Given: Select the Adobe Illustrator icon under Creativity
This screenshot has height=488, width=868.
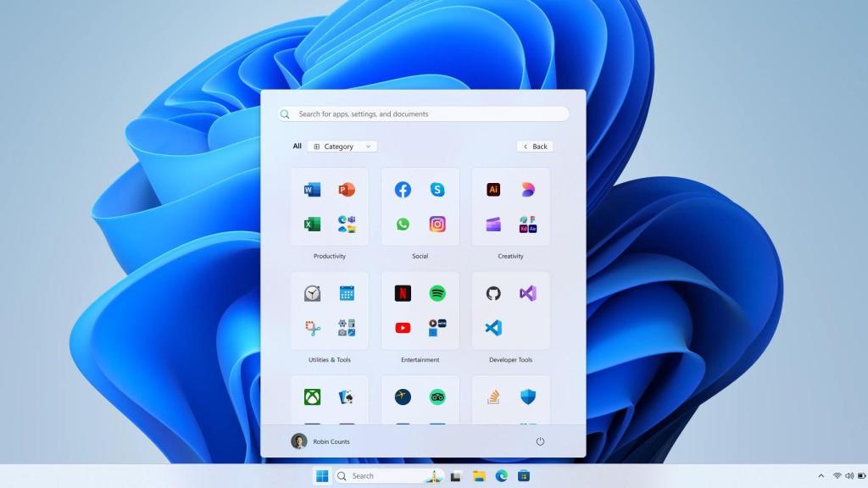Looking at the screenshot, I should [x=493, y=189].
